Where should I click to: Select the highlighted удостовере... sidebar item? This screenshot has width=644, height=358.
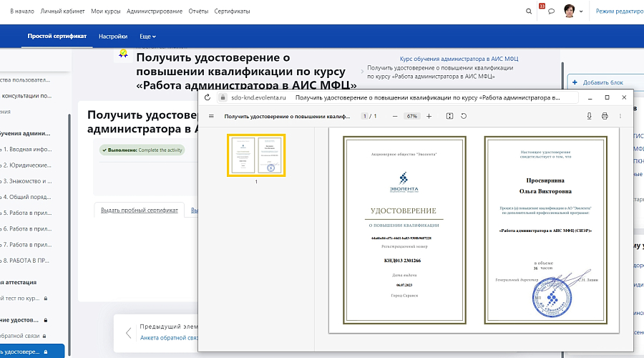tap(32, 352)
